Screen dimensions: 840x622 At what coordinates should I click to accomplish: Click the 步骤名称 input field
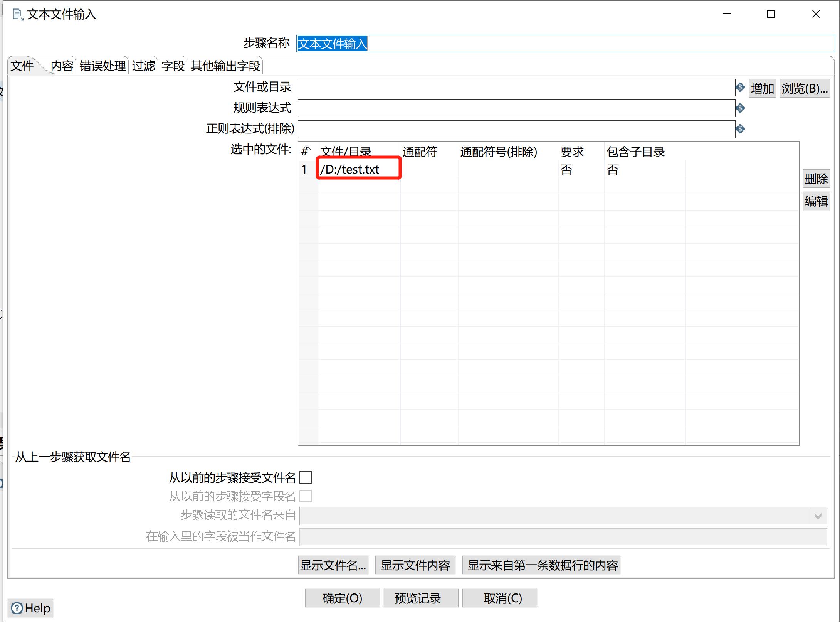[x=565, y=44]
